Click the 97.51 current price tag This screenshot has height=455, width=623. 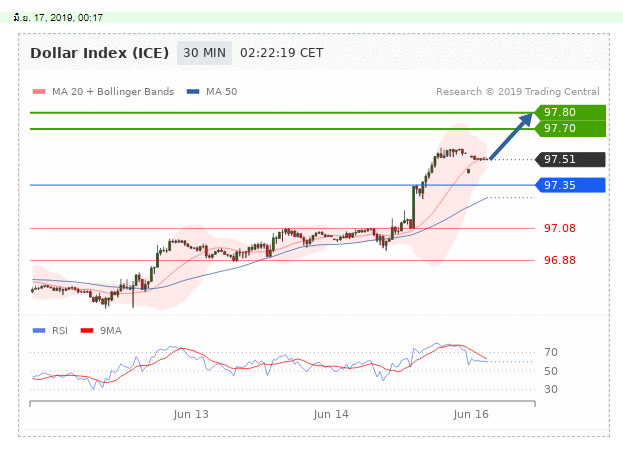(571, 159)
